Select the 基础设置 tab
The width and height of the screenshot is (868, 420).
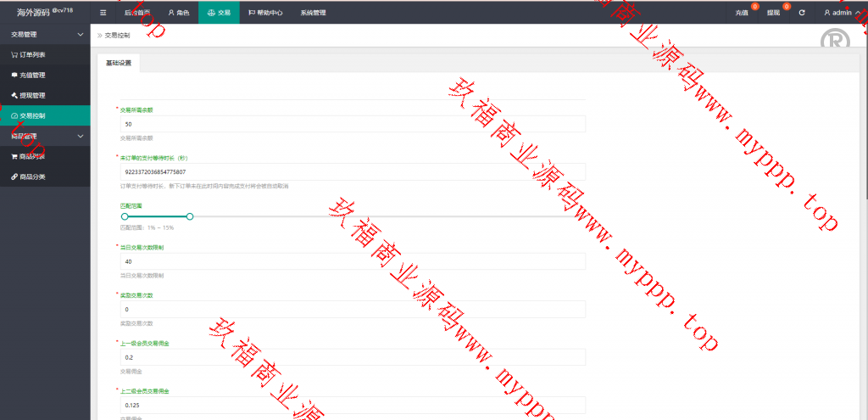[119, 64]
